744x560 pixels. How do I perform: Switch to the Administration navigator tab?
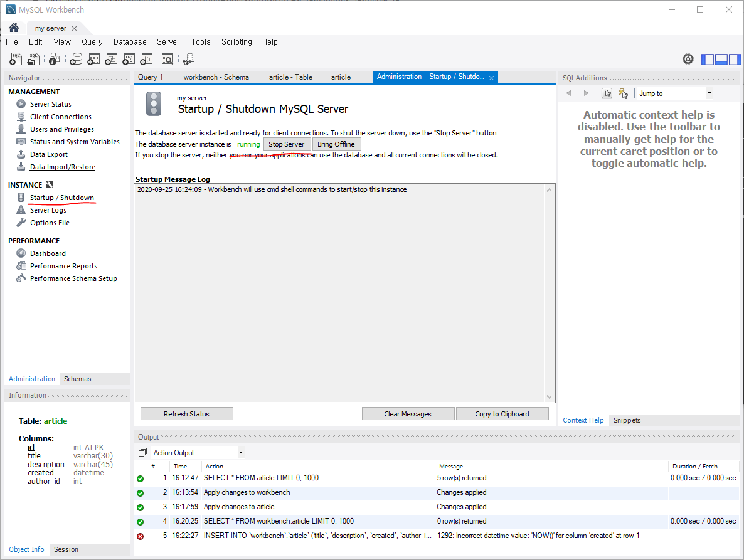click(x=32, y=379)
